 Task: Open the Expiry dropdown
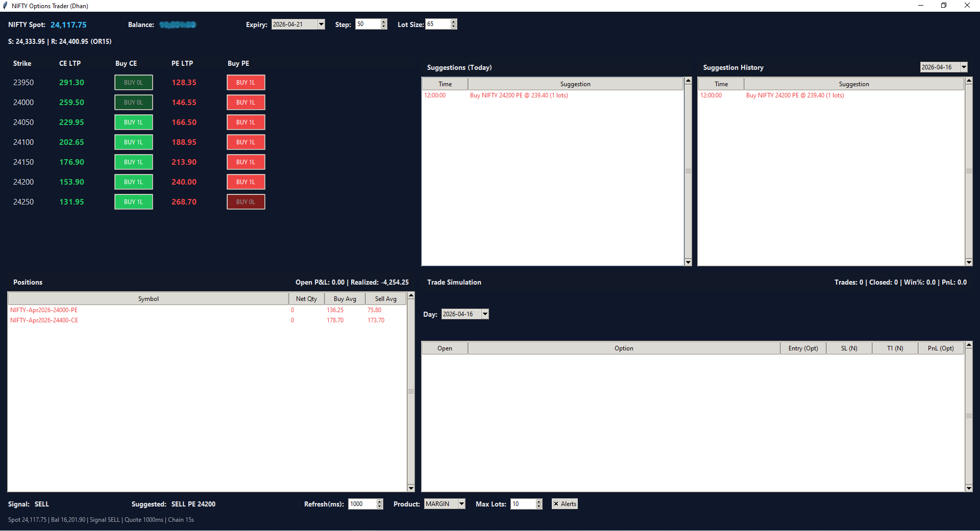tap(321, 24)
